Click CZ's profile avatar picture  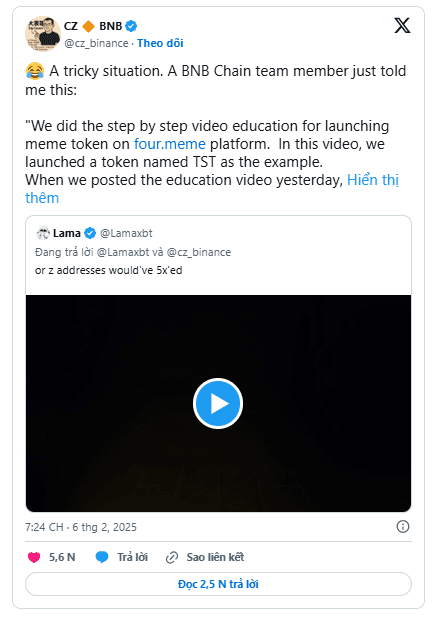tap(43, 34)
